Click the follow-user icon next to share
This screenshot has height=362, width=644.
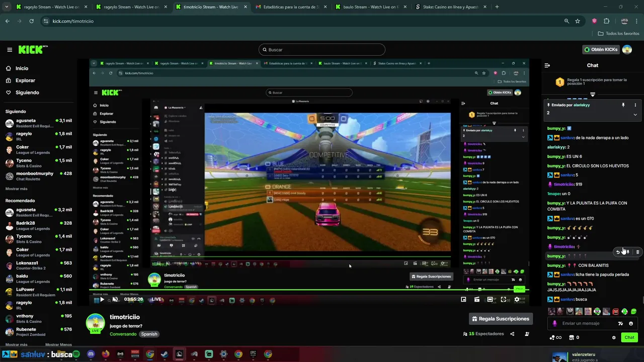(527, 334)
